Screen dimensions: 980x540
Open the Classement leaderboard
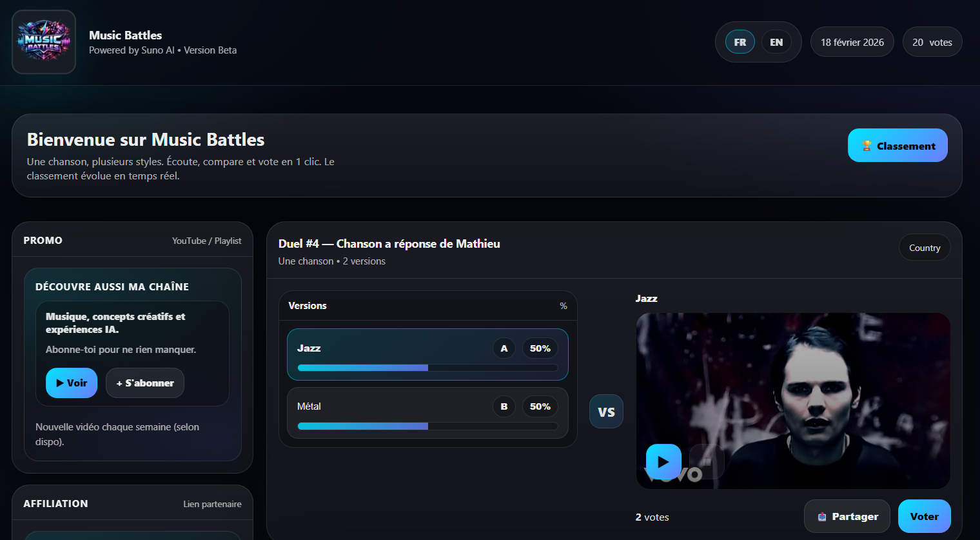897,145
